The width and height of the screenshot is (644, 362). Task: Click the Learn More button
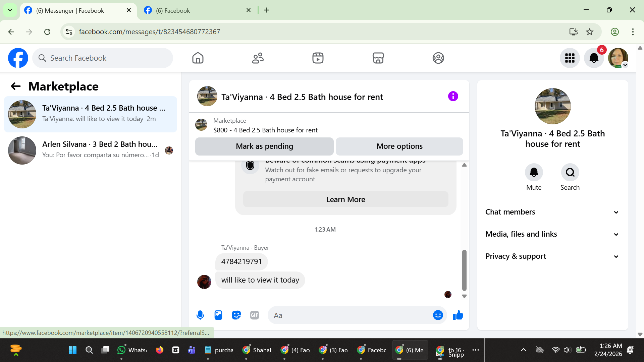(345, 199)
